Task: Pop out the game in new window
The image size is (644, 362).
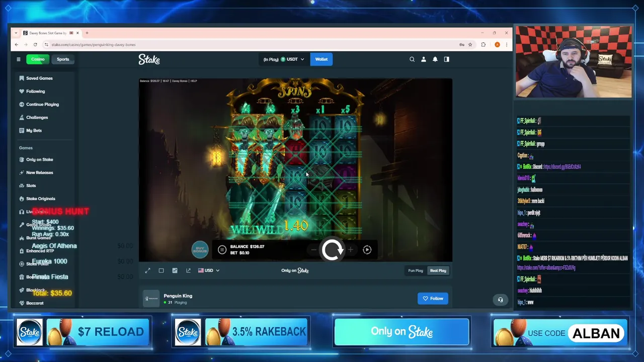Action: click(x=188, y=270)
